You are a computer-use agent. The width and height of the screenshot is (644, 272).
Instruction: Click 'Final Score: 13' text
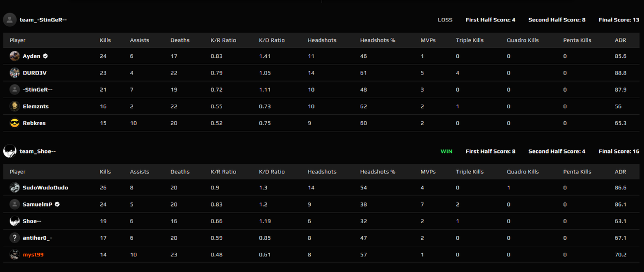(619, 20)
